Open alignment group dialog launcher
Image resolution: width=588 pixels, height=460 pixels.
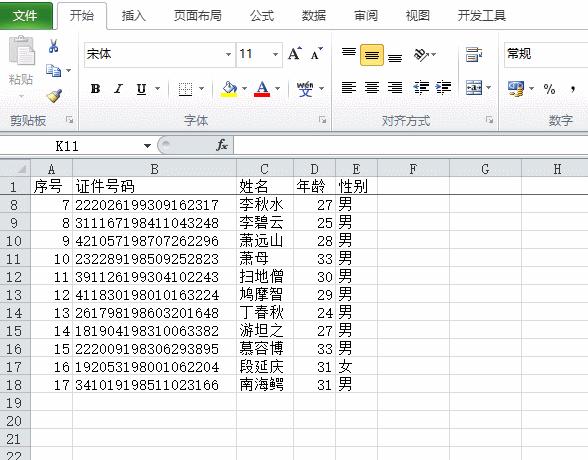489,120
